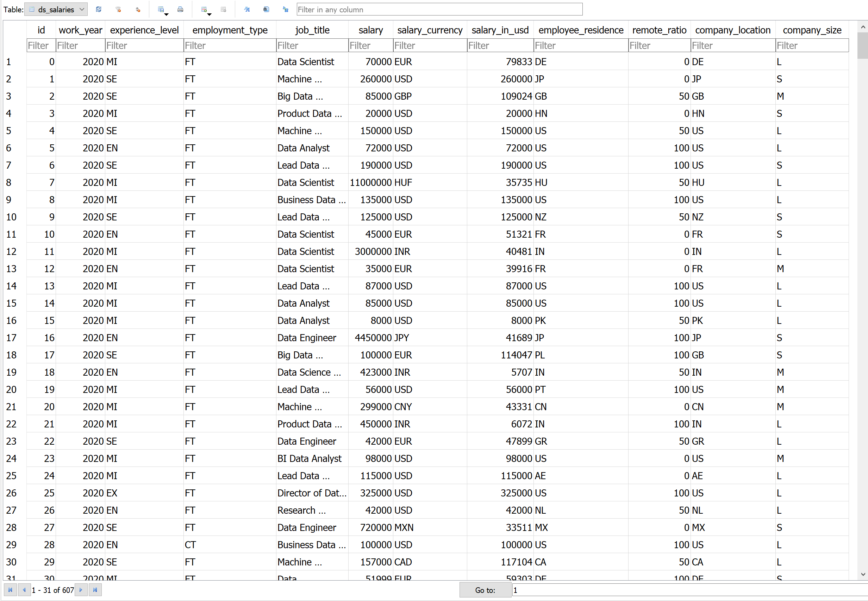Image resolution: width=868 pixels, height=601 pixels.
Task: Select the Director of Dat... job title cell
Action: [312, 493]
